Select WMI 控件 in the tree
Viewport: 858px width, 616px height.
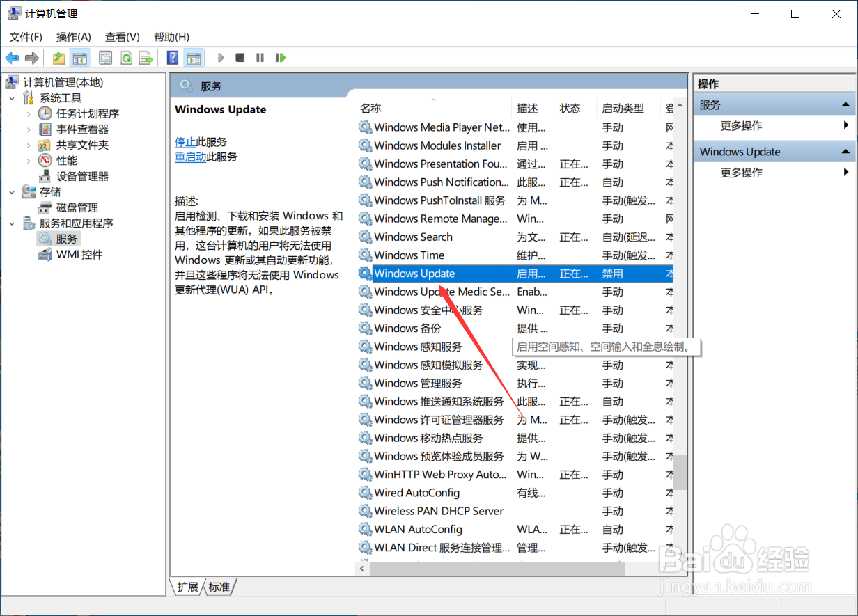pos(79,254)
